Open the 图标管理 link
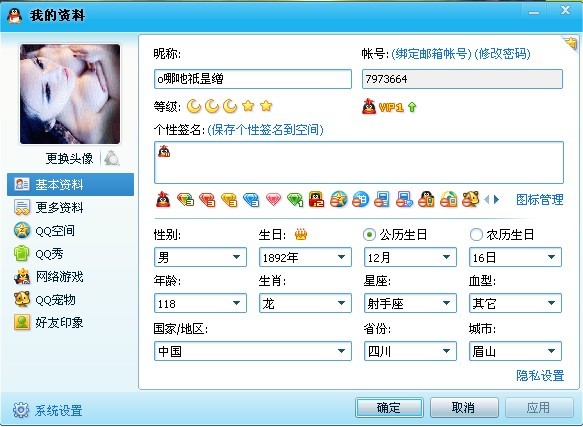Image resolution: width=583 pixels, height=427 pixels. pyautogui.click(x=539, y=200)
